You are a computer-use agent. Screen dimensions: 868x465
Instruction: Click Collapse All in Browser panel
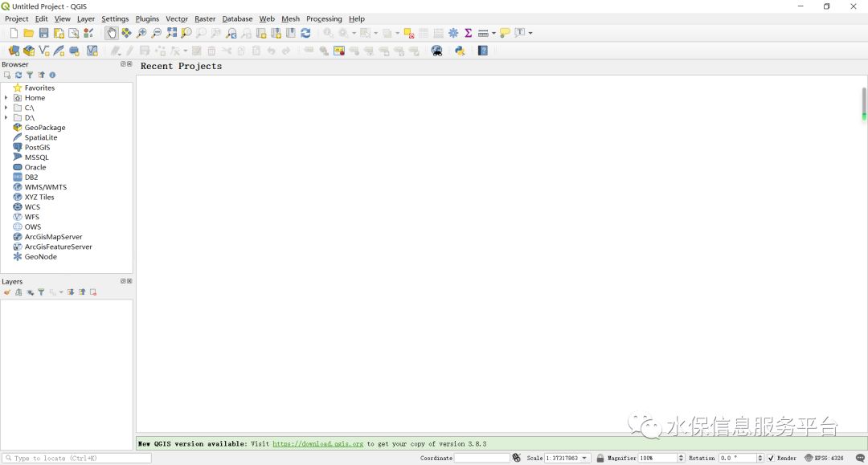41,75
